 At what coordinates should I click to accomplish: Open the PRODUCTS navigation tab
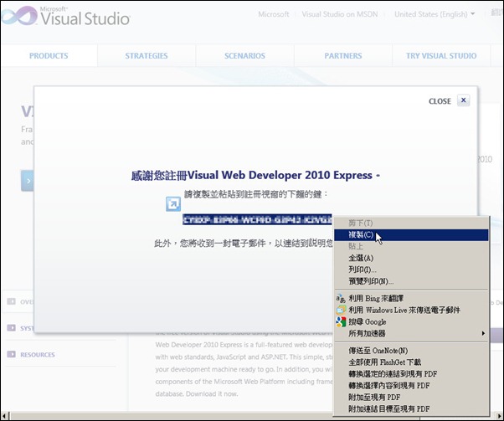pos(49,55)
